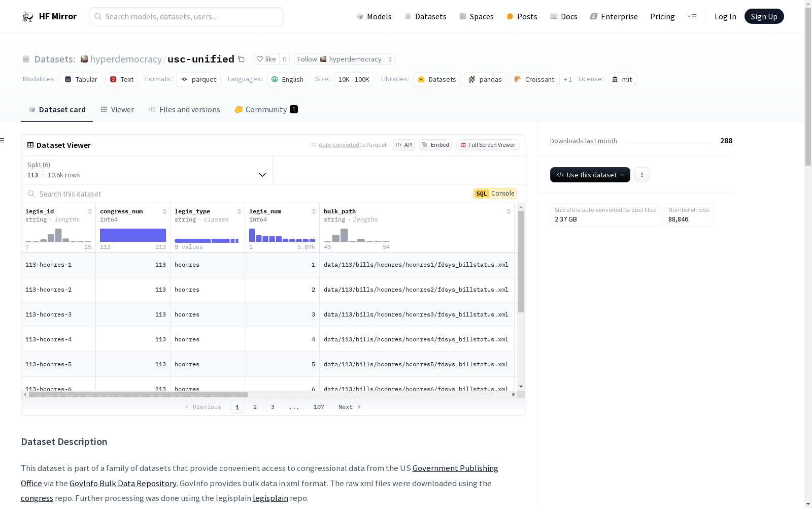Click the legis_num distribution histogram
The width and height of the screenshot is (812, 508).
(x=282, y=235)
